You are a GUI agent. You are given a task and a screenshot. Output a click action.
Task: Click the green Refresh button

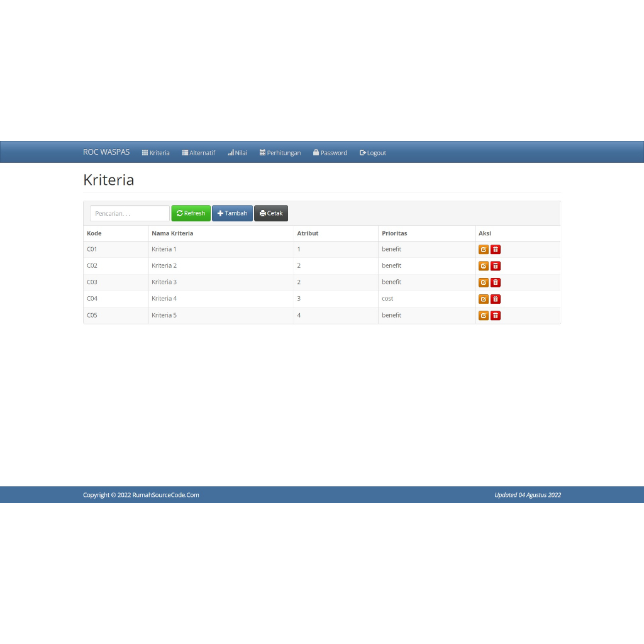click(191, 213)
